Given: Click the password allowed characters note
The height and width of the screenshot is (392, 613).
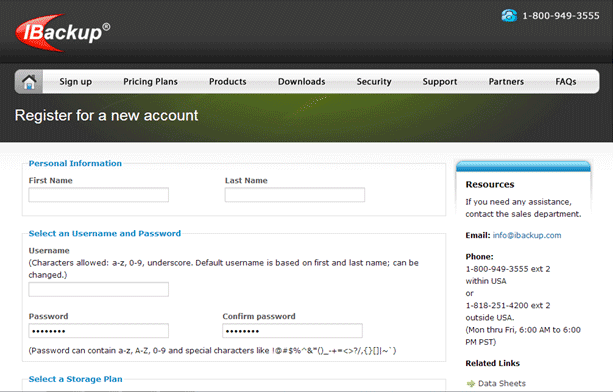Looking at the screenshot, I should point(212,351).
